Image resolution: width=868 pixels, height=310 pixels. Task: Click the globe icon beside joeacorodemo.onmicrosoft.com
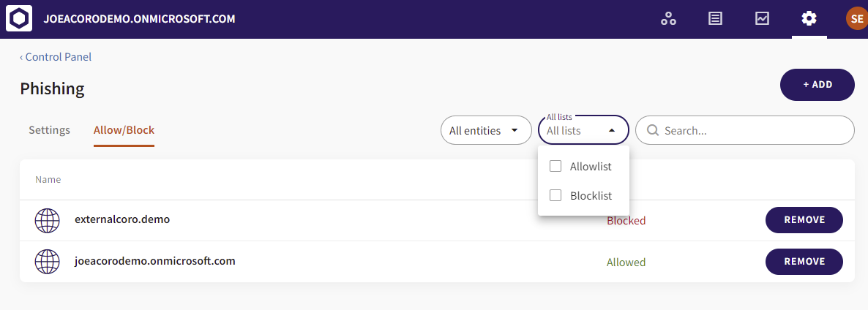point(47,261)
